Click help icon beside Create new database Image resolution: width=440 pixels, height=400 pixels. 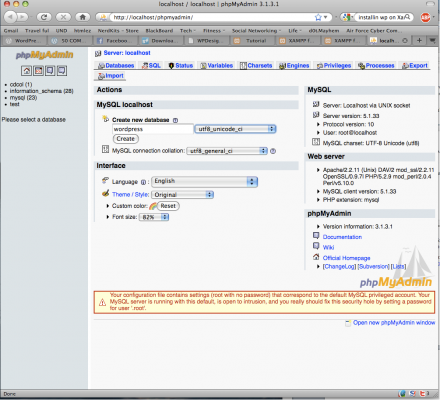point(175,120)
